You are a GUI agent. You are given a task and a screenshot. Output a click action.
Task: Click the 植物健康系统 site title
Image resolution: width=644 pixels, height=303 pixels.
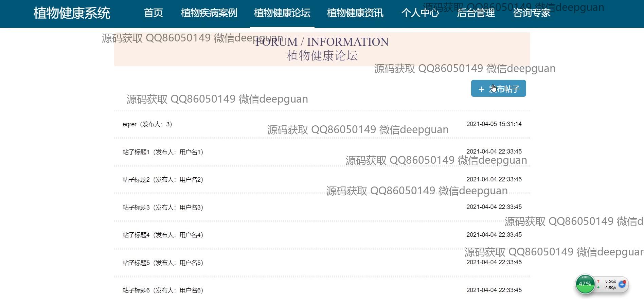click(72, 13)
